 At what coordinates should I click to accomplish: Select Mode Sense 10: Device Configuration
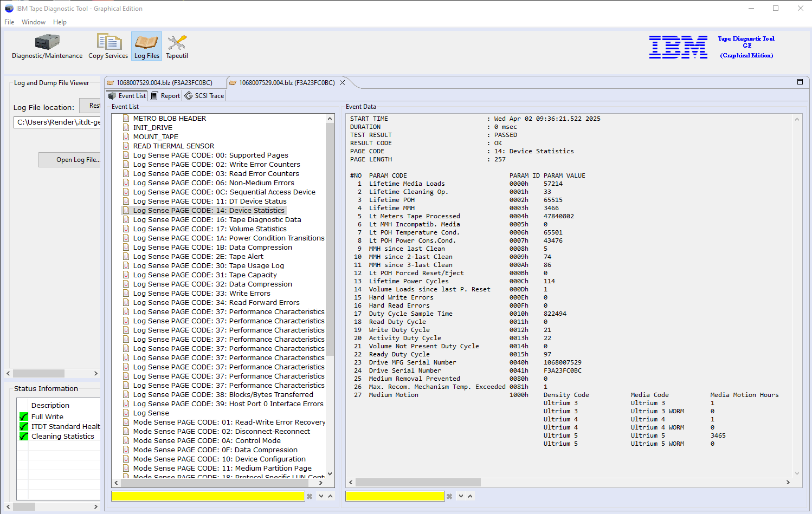click(220, 459)
